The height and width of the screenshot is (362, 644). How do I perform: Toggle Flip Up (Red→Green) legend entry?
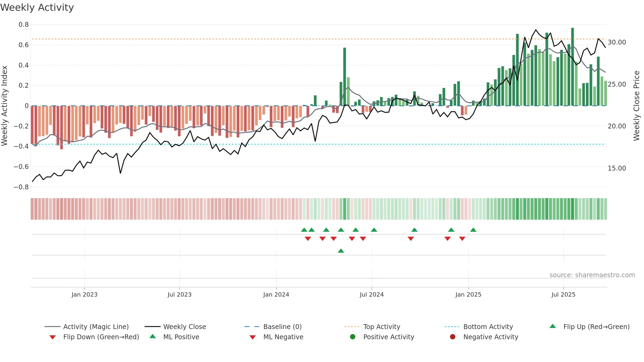[x=590, y=327]
